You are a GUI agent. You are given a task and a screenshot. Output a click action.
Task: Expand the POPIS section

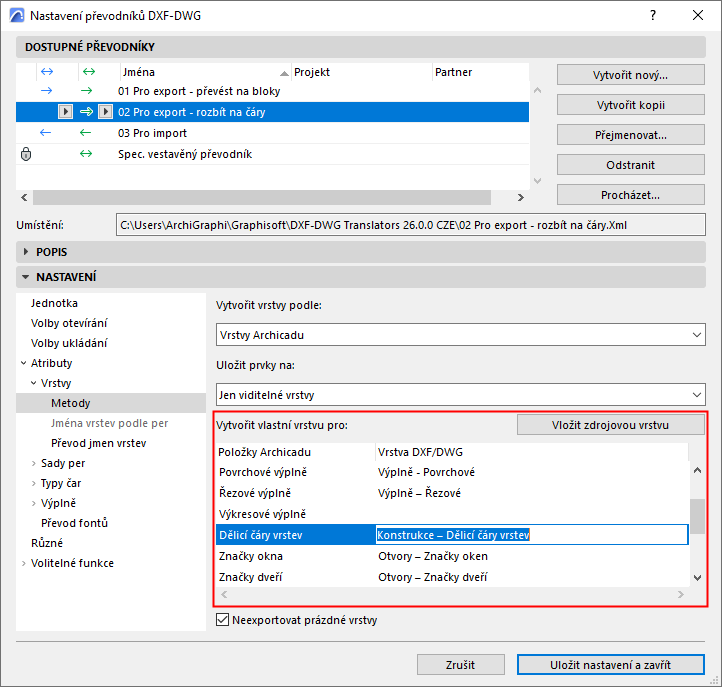(x=25, y=252)
